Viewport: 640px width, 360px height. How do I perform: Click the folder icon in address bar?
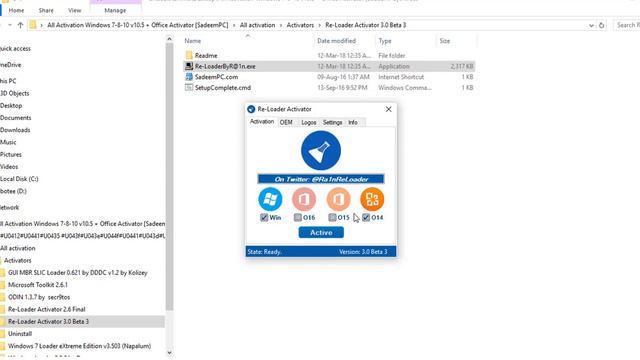tap(33, 25)
